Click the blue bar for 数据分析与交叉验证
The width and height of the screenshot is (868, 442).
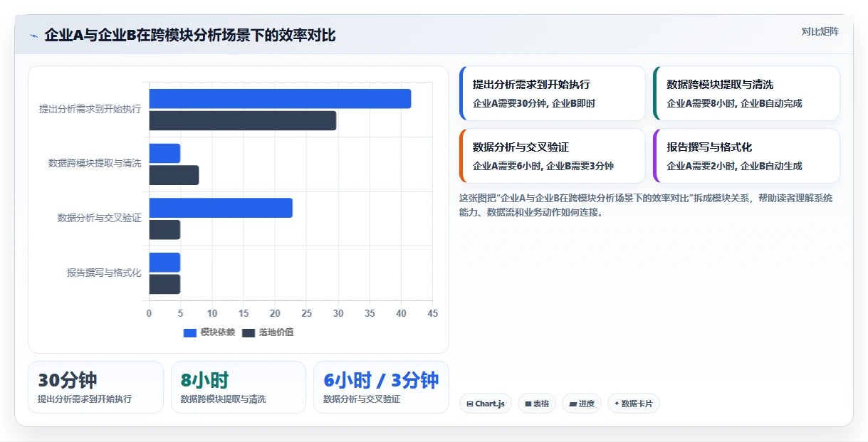(221, 208)
